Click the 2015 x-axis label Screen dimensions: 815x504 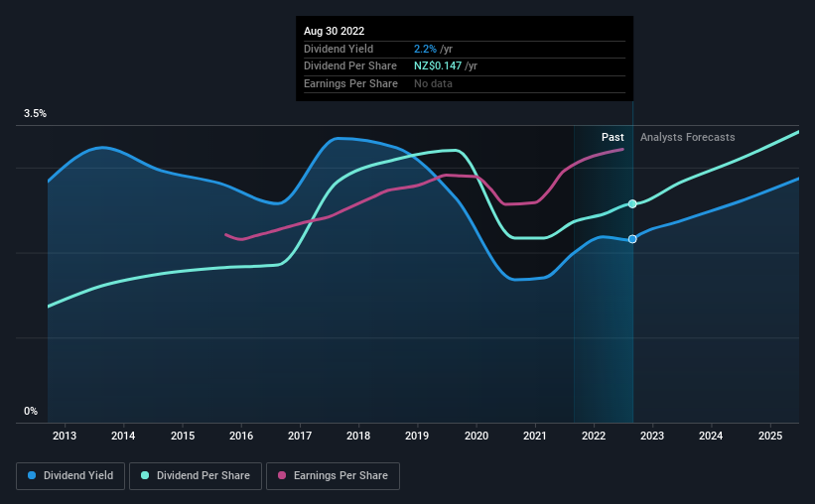pyautogui.click(x=183, y=436)
